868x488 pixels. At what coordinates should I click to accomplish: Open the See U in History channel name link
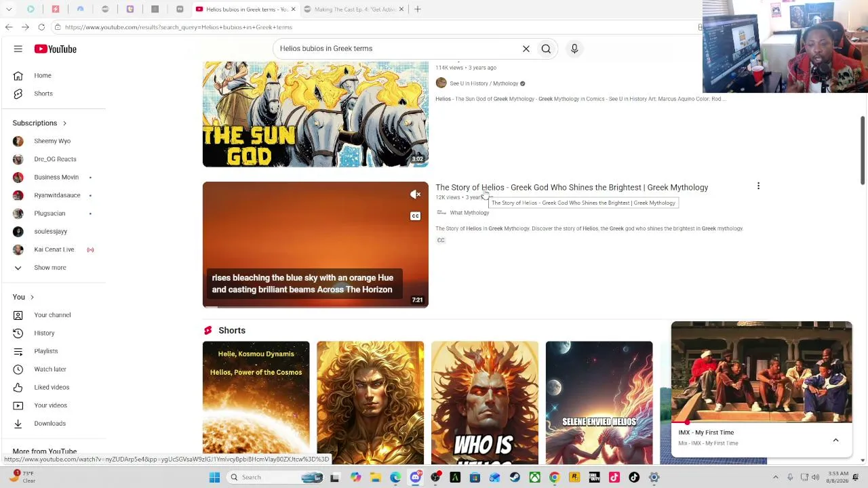coord(484,83)
